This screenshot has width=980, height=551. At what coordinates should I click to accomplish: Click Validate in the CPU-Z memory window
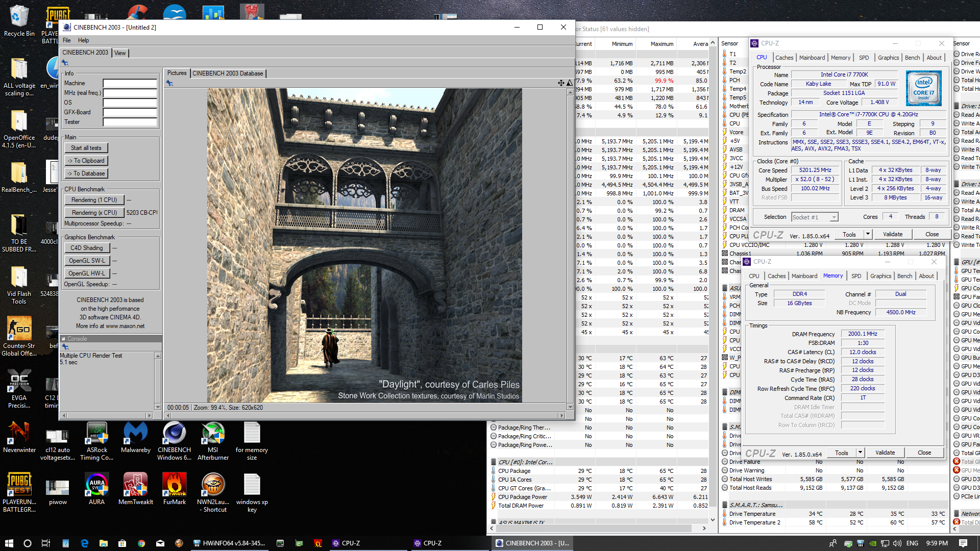click(885, 453)
